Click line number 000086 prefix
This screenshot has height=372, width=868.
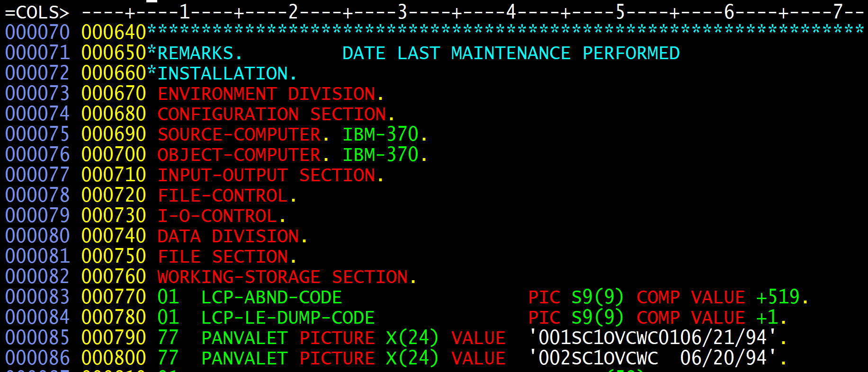37,358
